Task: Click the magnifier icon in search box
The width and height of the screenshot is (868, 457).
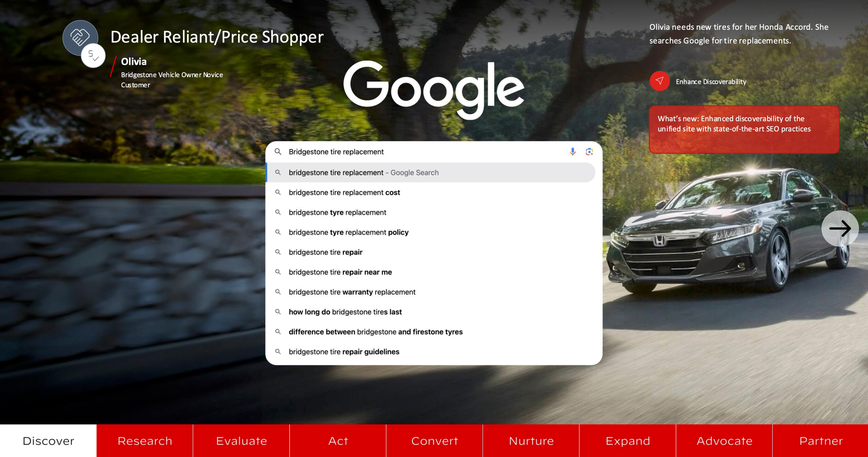Action: click(278, 152)
